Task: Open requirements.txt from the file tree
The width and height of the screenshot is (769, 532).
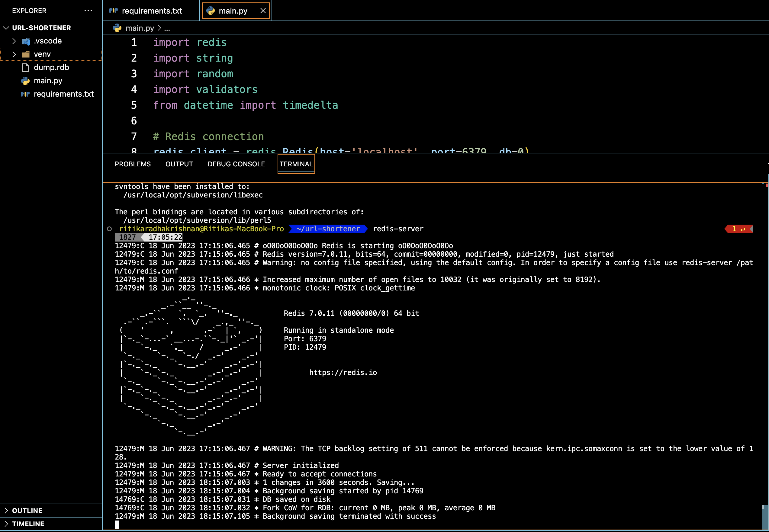Action: click(64, 94)
